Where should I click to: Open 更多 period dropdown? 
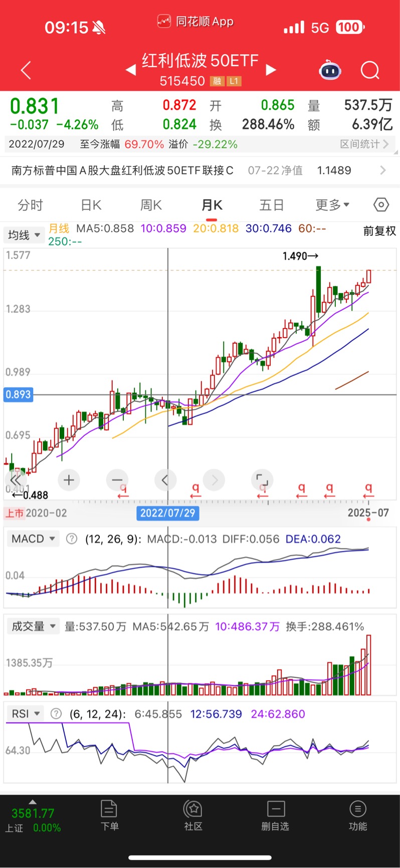pos(332,205)
